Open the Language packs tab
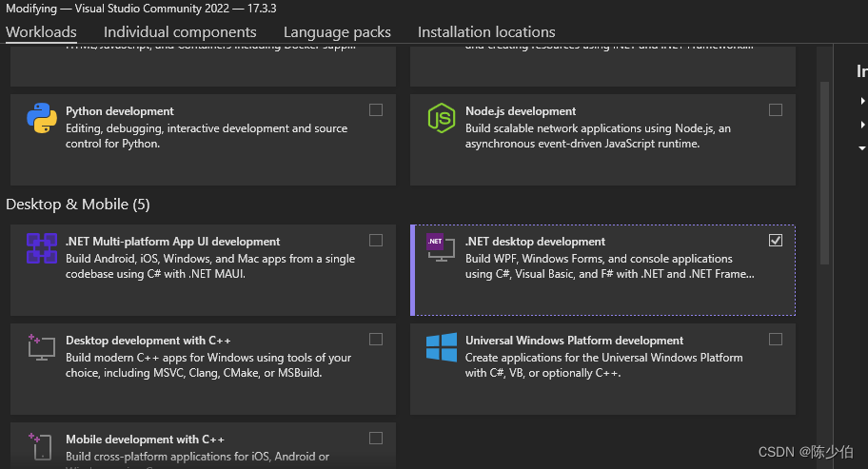This screenshot has height=469, width=868. tap(337, 32)
